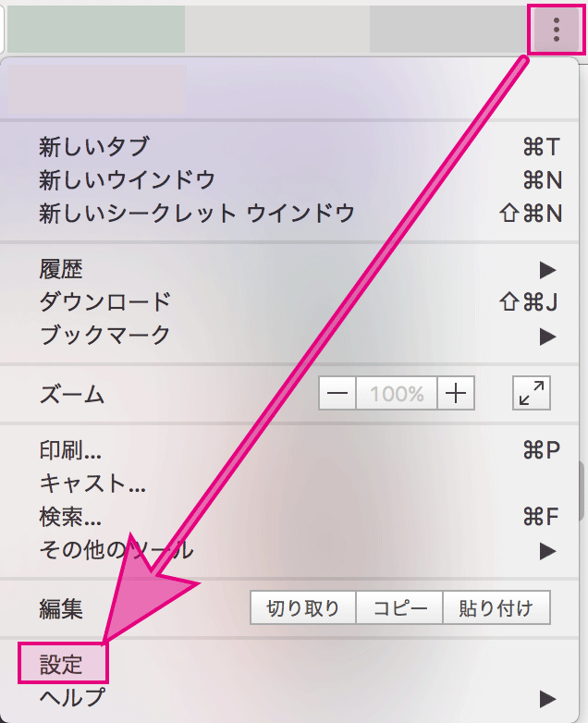Expand the その他のツール submenu arrow
Viewport: 588px width, 723px height.
(x=547, y=550)
